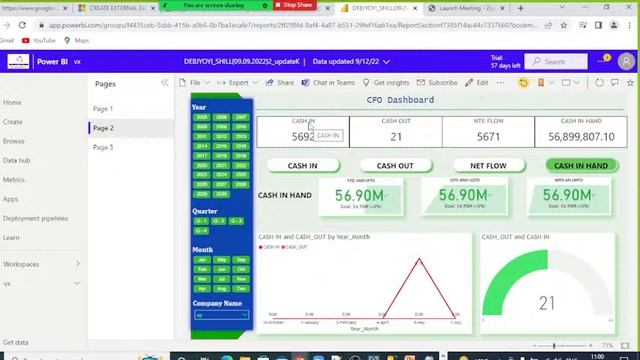
Task: Toggle Dec in Month slicer
Action: pos(241,289)
